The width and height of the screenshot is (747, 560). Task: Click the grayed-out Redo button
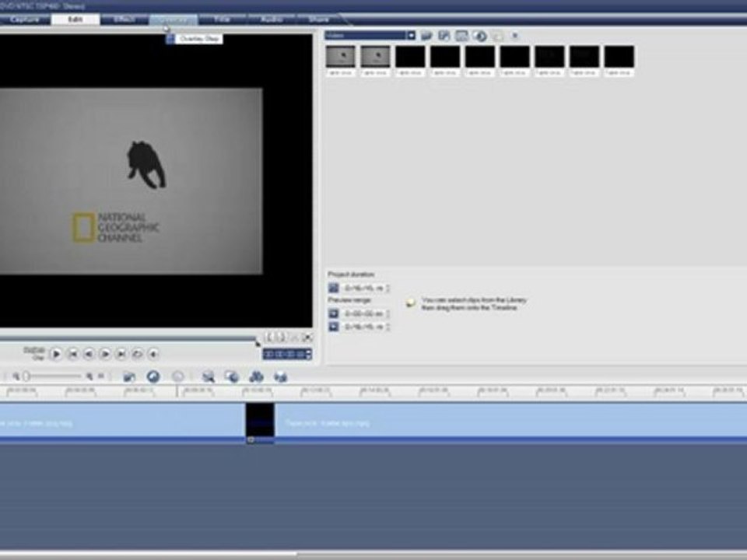[177, 376]
